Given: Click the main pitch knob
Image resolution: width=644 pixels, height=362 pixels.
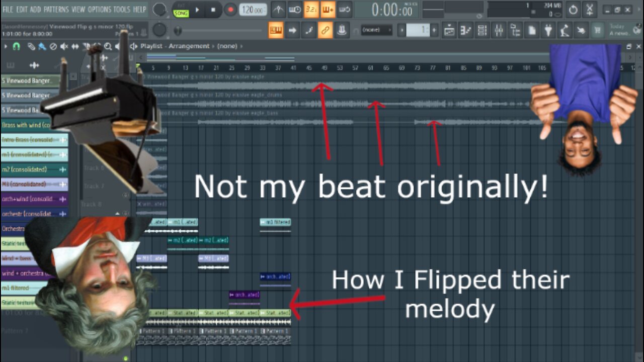Looking at the screenshot, I should 159,30.
